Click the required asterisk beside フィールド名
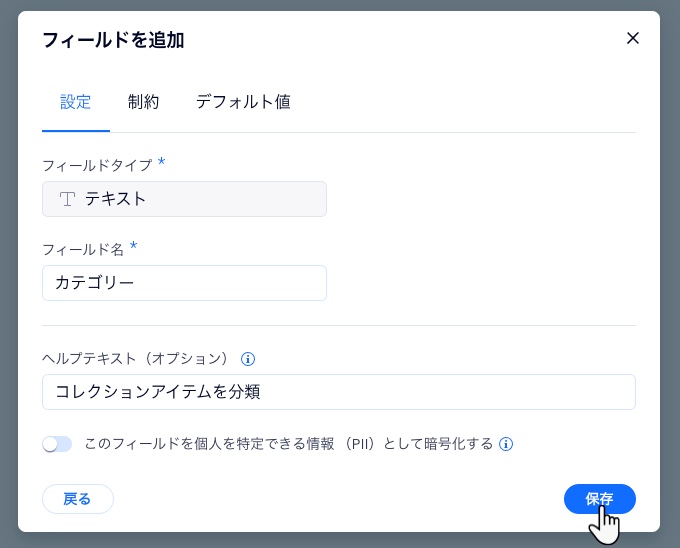The height and width of the screenshot is (548, 680). [134, 246]
